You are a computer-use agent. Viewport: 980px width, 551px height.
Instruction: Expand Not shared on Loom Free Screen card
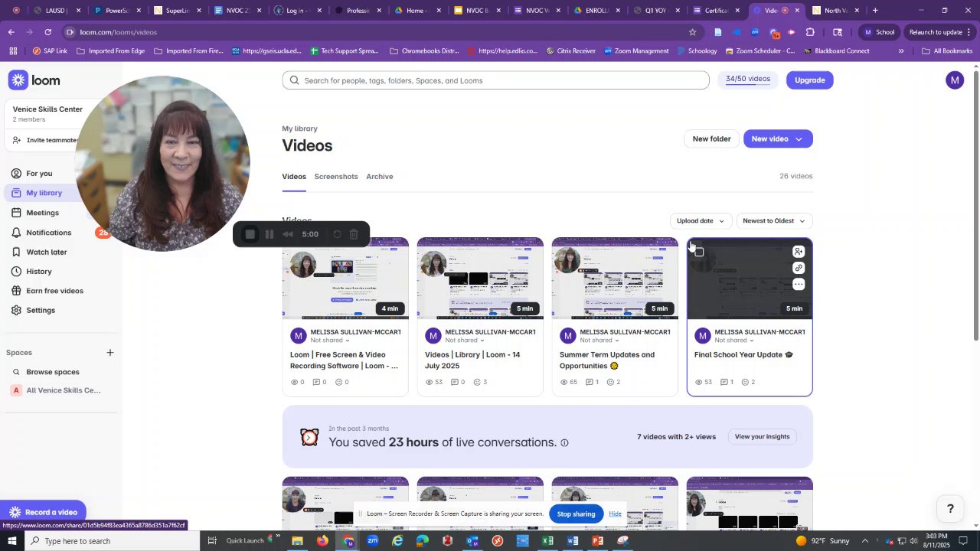(329, 341)
